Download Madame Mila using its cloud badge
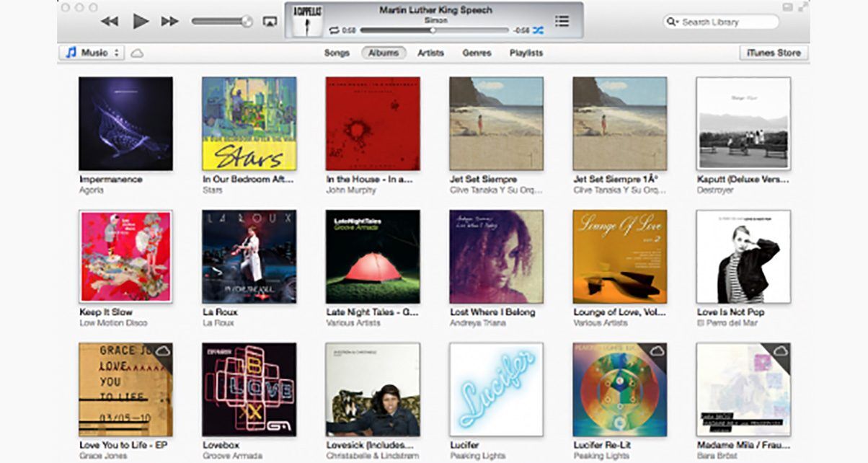Viewport: 868px width, 463px height. [779, 350]
